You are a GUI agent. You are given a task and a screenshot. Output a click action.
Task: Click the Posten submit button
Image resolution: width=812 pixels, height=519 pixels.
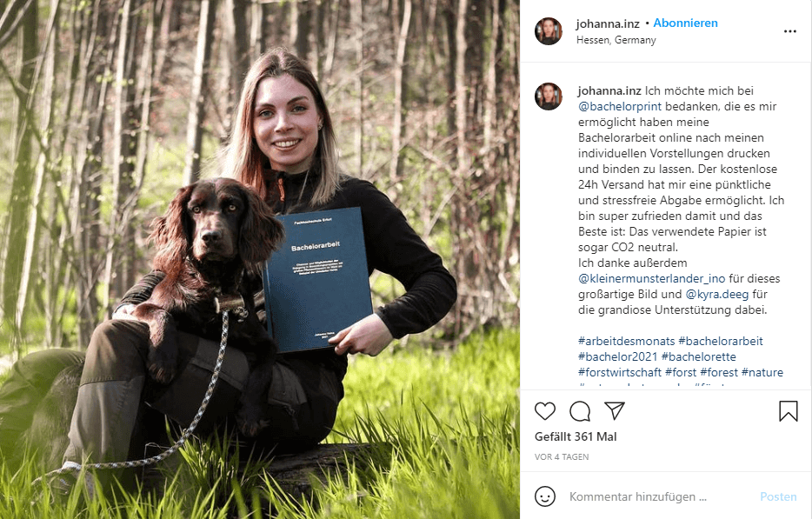[778, 496]
